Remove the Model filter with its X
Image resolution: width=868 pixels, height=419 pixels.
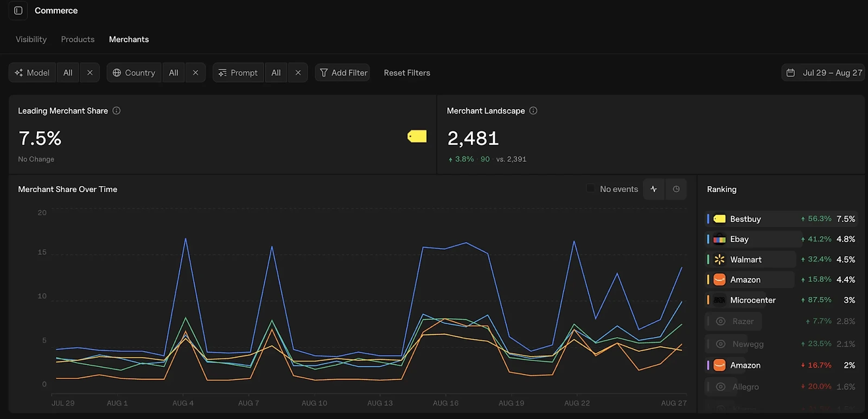pyautogui.click(x=90, y=73)
